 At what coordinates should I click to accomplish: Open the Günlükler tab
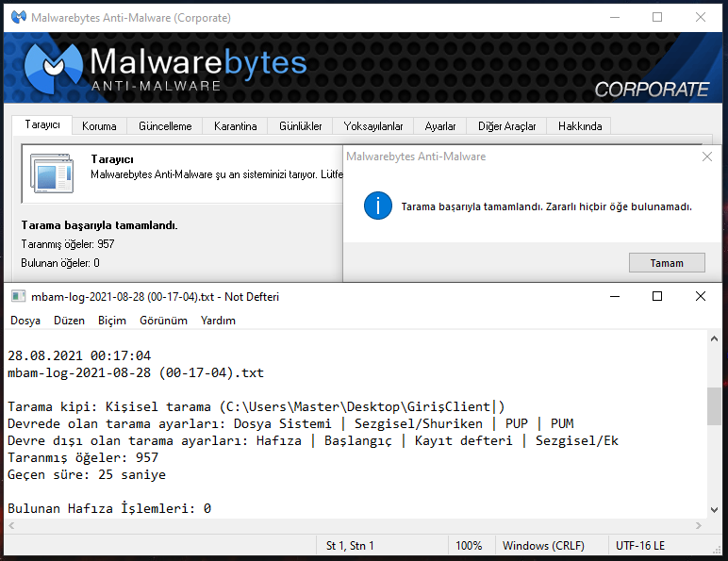(301, 125)
